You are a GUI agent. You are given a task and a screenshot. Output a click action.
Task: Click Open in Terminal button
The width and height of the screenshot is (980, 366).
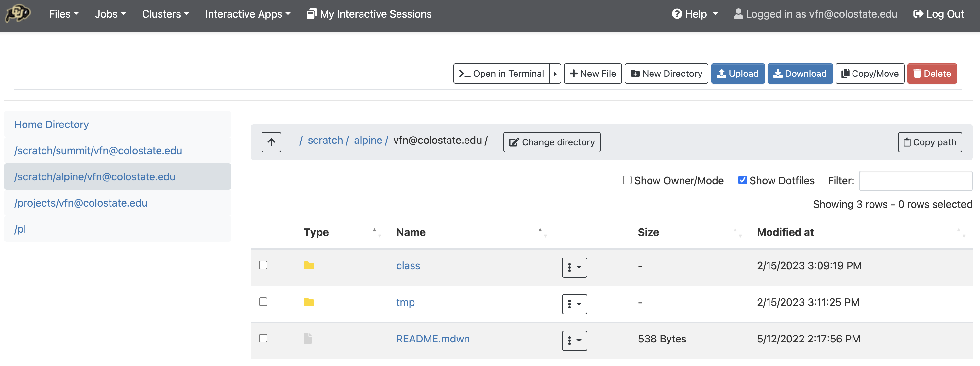pos(501,74)
